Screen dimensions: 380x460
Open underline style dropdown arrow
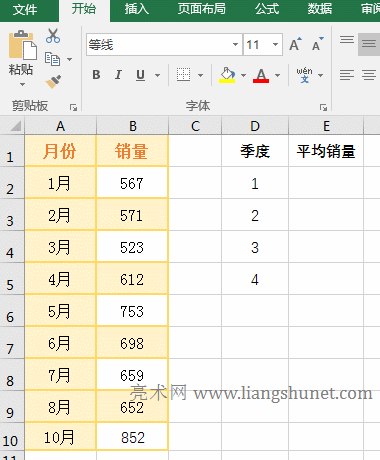pyautogui.click(x=157, y=75)
